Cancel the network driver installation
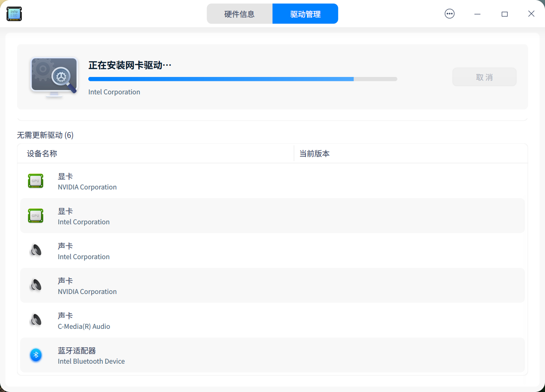This screenshot has width=545, height=392. tap(484, 77)
